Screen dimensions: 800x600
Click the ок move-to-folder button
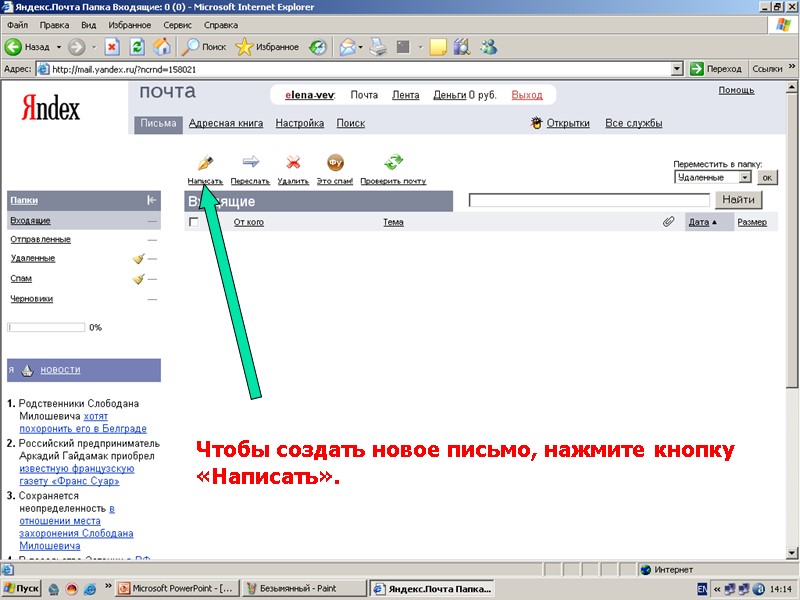(767, 178)
